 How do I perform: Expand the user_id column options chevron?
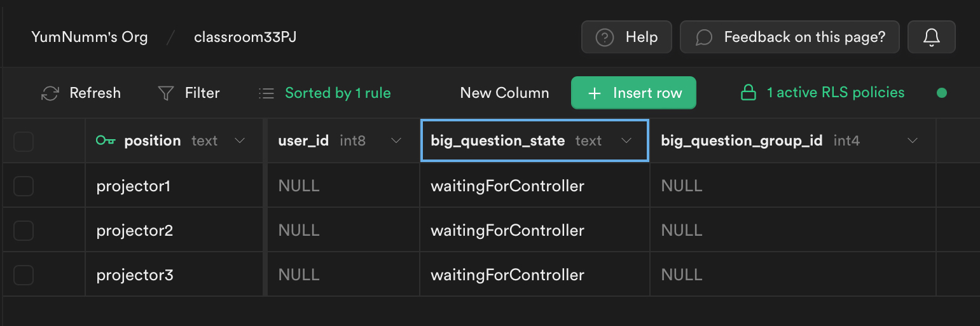coord(396,140)
